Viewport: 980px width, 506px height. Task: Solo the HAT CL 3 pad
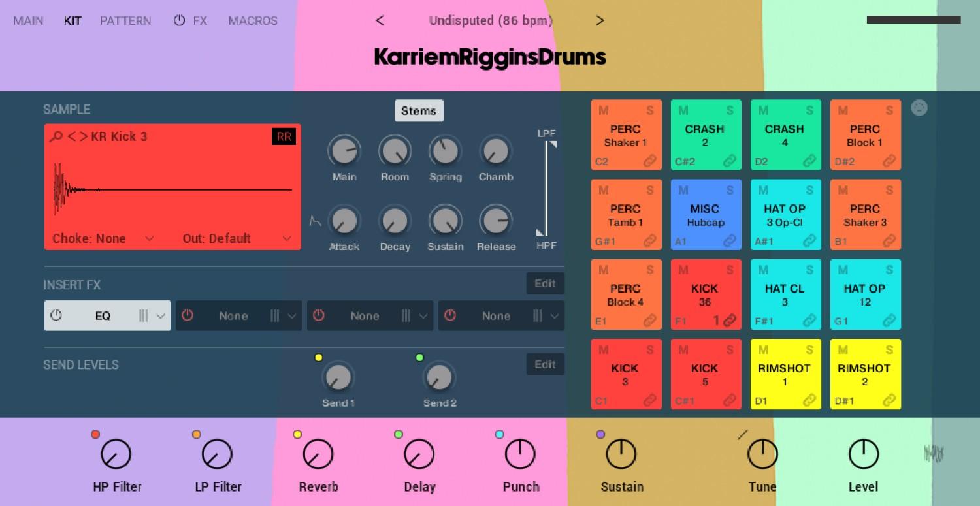tap(809, 270)
